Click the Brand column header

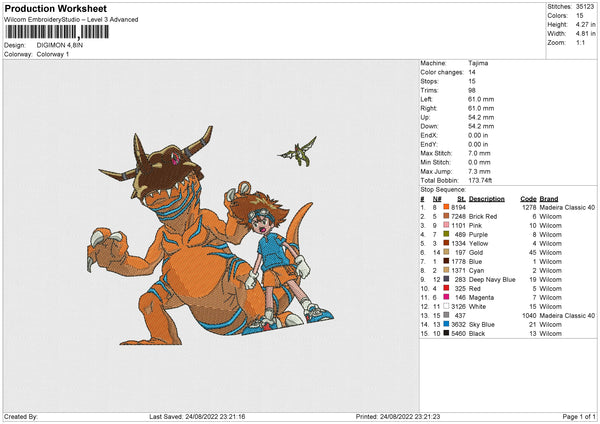549,199
